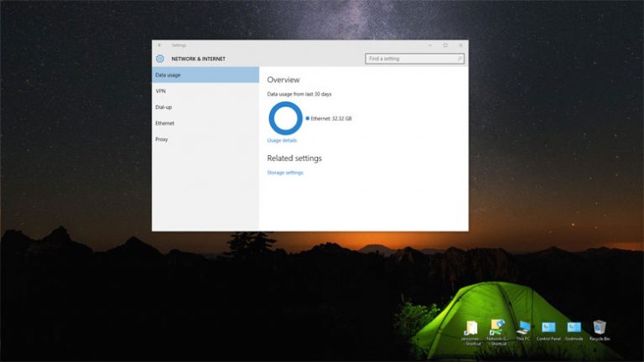
Task: Open the Control Panel desktop icon
Action: pos(548,330)
